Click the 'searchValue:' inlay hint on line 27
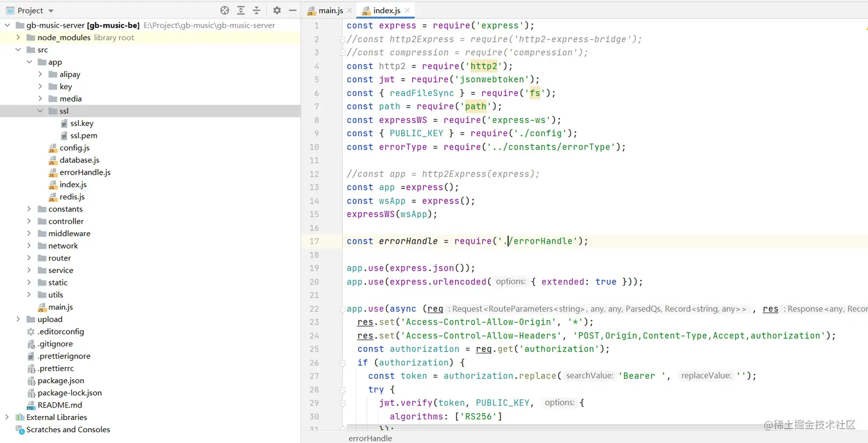 589,376
